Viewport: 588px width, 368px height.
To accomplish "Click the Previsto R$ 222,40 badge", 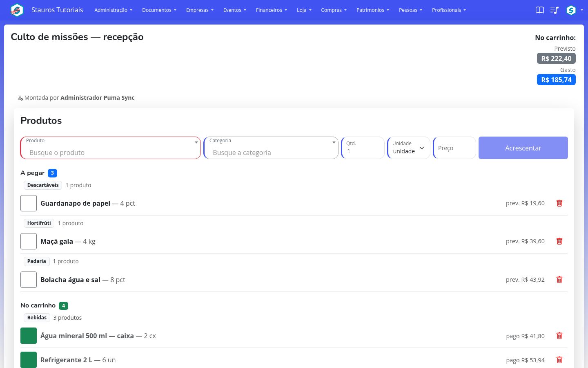I will (x=556, y=58).
